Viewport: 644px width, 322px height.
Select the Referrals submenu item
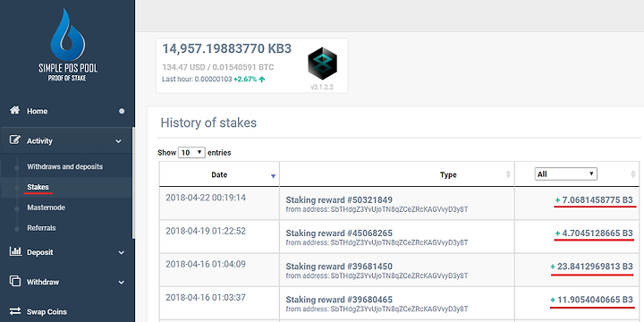41,227
